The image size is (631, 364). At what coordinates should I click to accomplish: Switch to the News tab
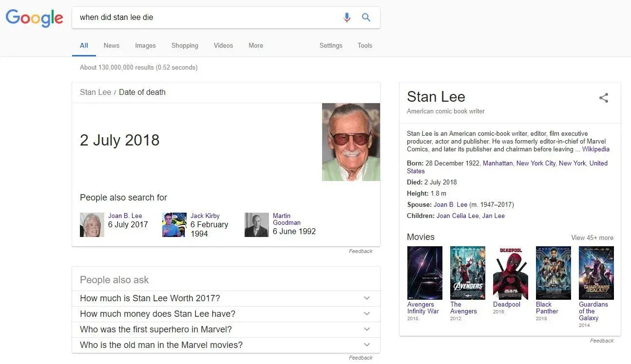click(111, 45)
